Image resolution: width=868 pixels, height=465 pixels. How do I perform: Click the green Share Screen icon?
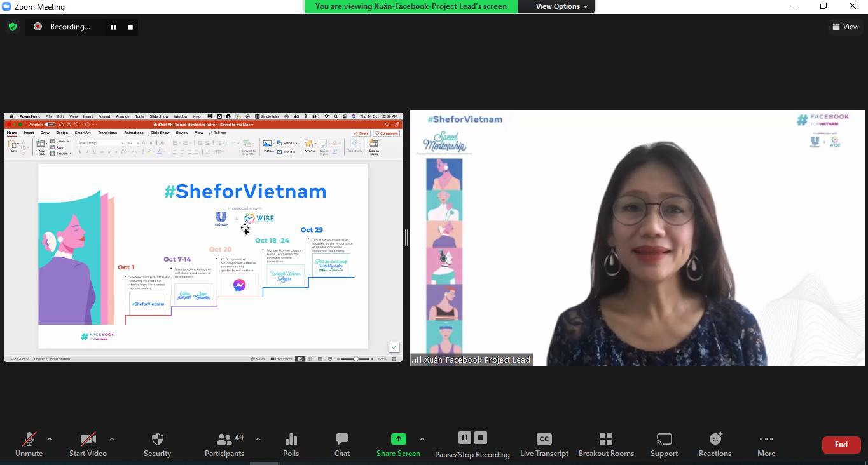[x=398, y=439]
